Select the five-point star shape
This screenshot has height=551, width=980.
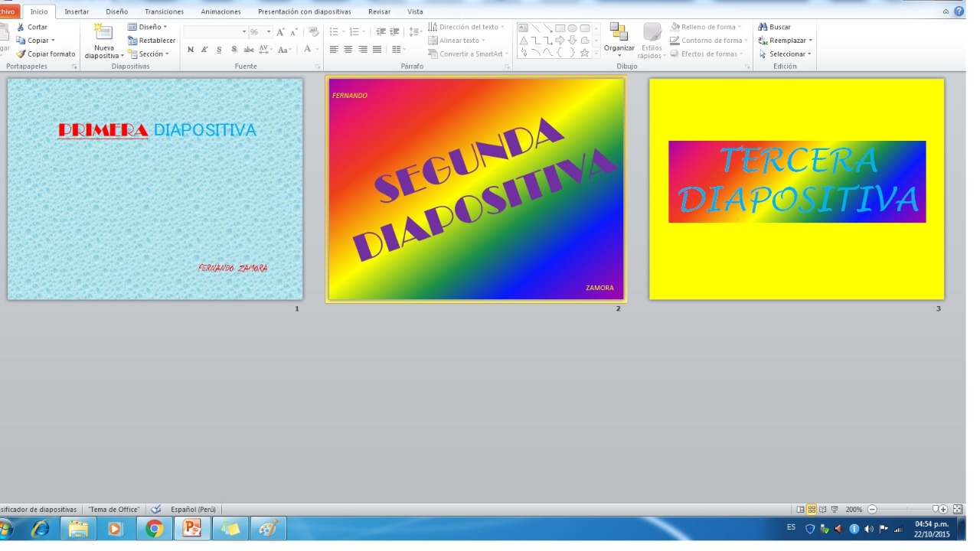point(585,53)
